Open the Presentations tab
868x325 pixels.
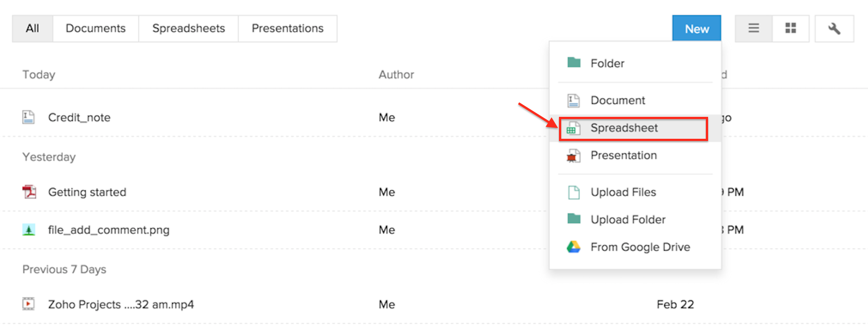(x=288, y=29)
